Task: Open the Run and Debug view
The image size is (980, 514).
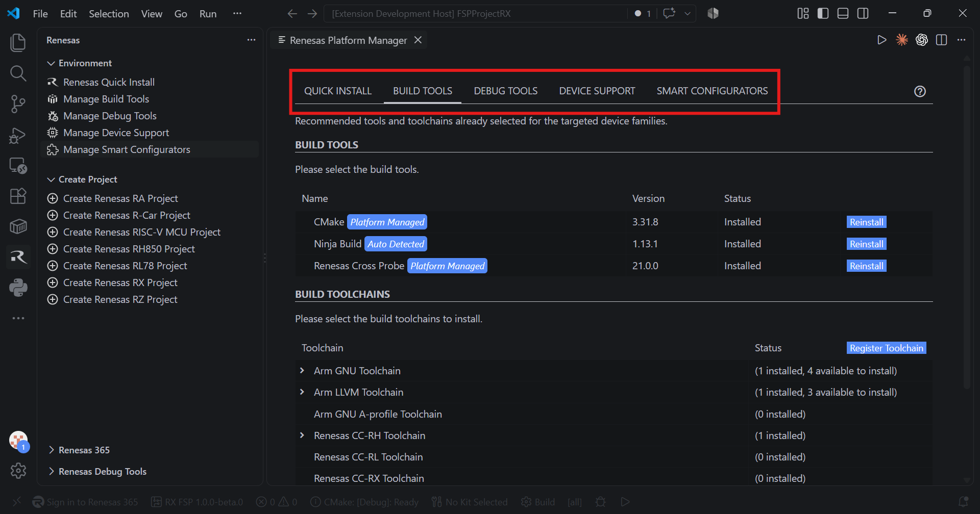Action: click(x=18, y=135)
